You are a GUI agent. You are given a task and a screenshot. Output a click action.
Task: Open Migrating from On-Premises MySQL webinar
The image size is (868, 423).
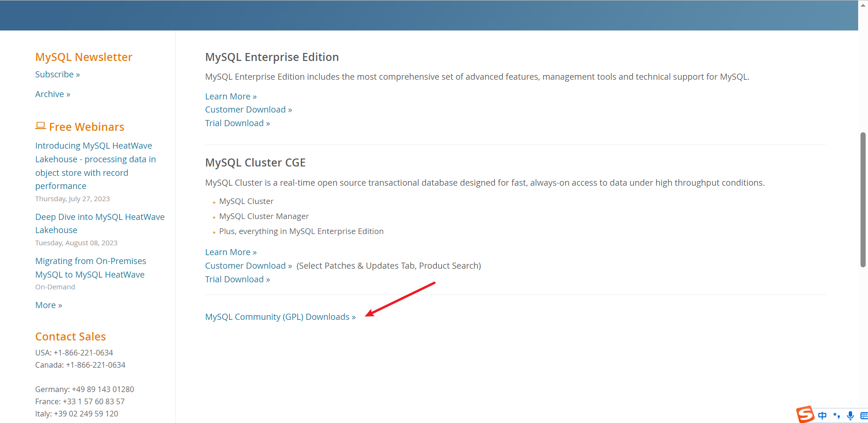pyautogui.click(x=90, y=268)
